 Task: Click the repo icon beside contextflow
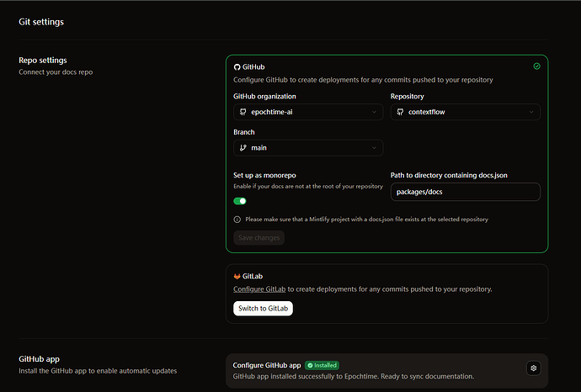tap(400, 112)
